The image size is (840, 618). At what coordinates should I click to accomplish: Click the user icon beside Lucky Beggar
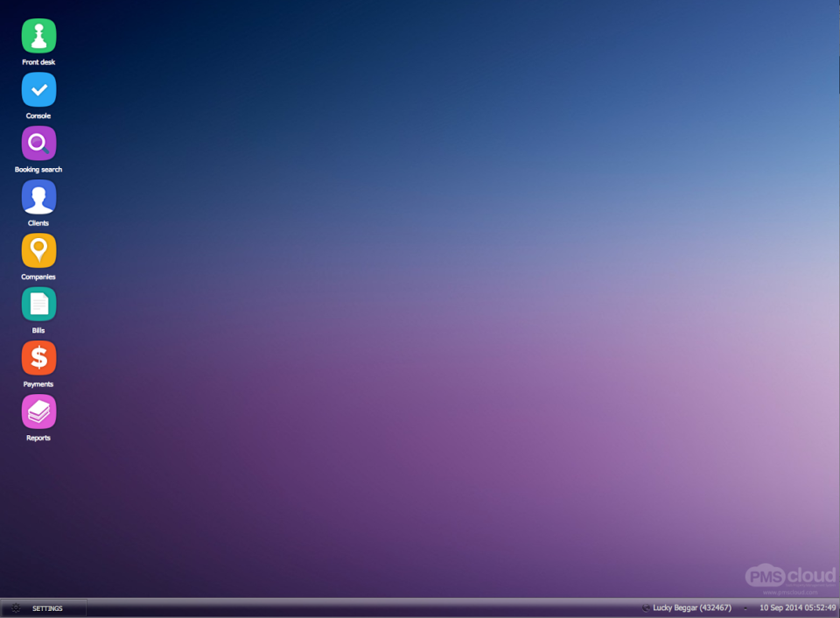coord(646,607)
